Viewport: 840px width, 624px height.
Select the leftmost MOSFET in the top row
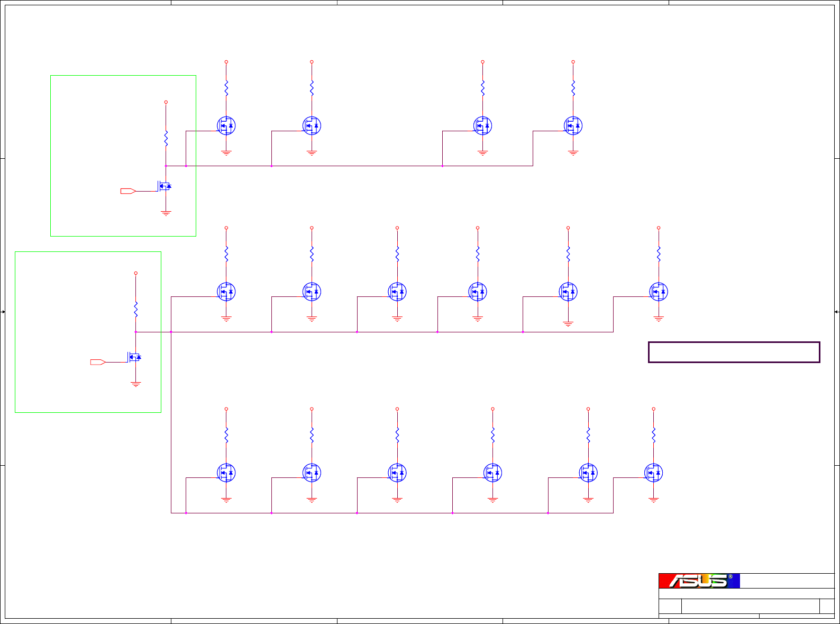click(226, 125)
